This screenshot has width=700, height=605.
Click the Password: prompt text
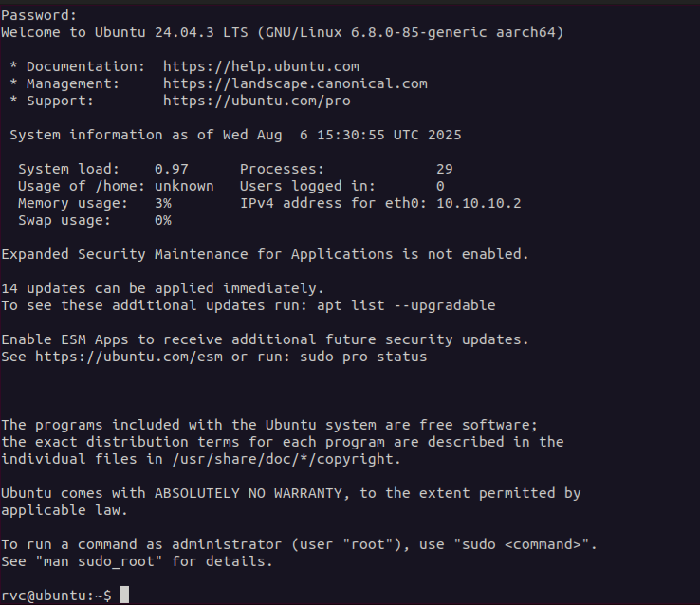point(39,15)
